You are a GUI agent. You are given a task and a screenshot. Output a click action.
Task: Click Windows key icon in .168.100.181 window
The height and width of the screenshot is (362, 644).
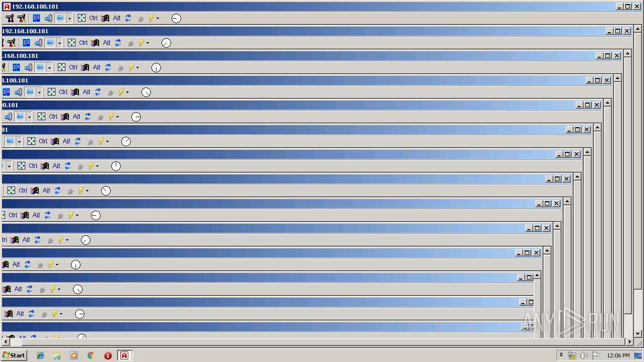click(85, 67)
